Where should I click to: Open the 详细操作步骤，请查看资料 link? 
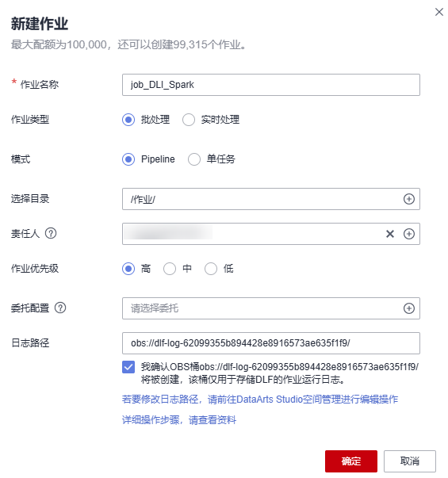(x=179, y=420)
